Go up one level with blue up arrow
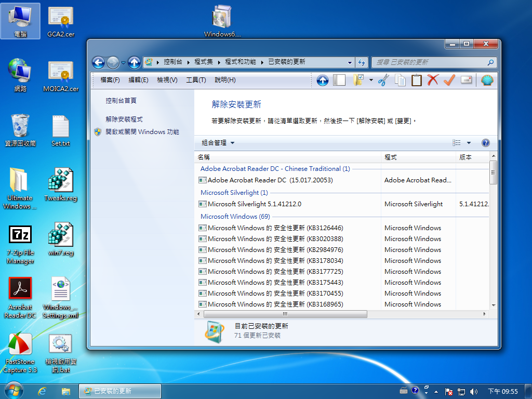The width and height of the screenshot is (532, 399). (x=135, y=62)
